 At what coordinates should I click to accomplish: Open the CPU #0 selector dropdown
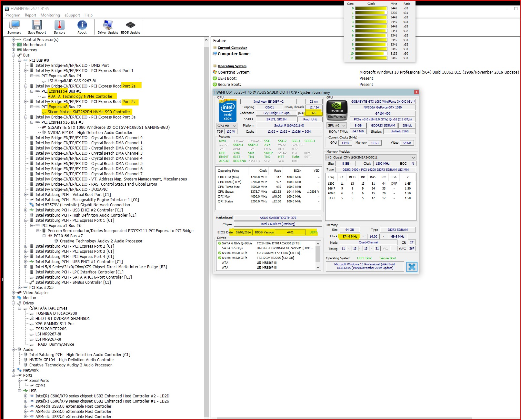226,126
